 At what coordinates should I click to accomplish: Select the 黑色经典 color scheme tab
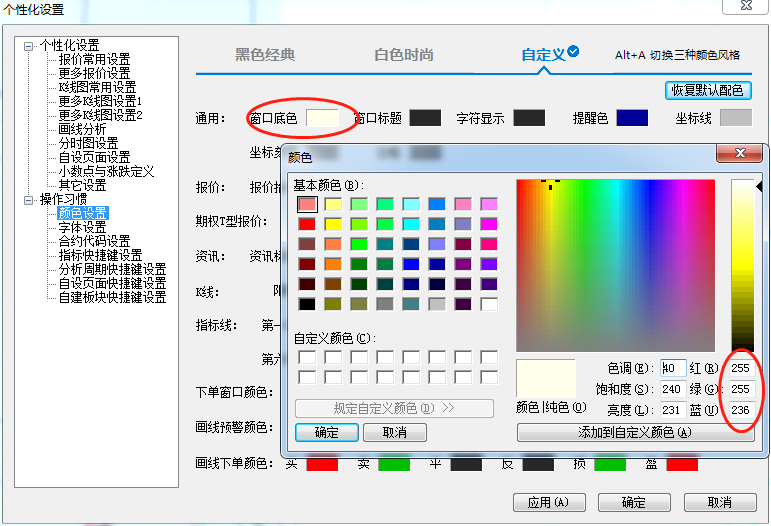265,55
